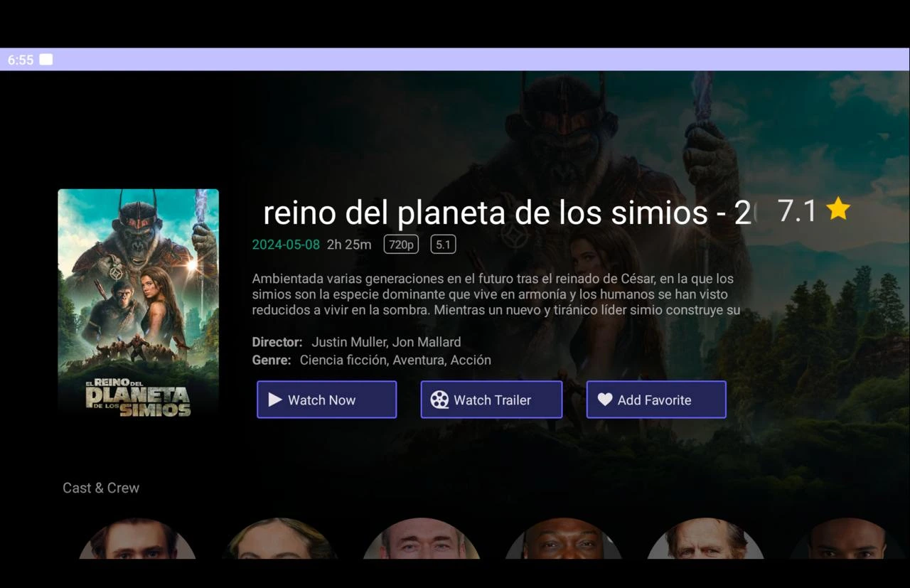Click the Watch Now button

coord(326,400)
